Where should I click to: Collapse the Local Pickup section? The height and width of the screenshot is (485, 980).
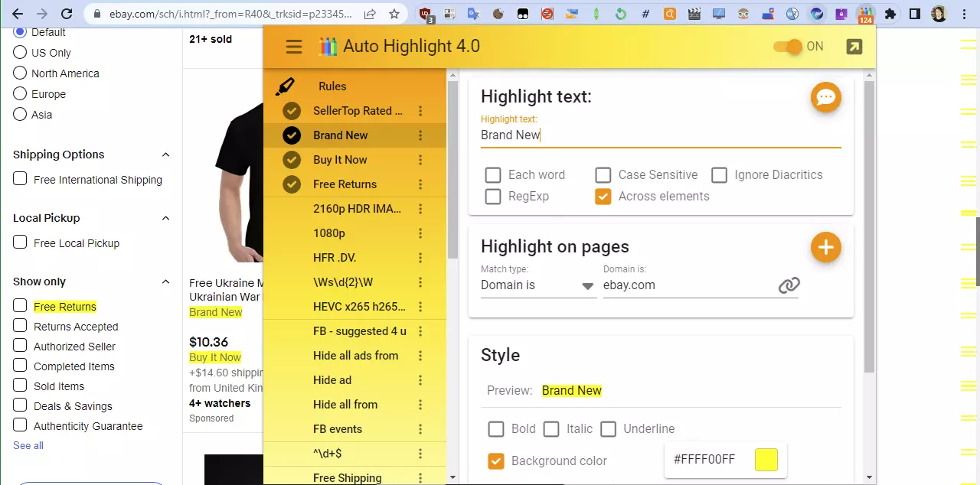pyautogui.click(x=165, y=218)
